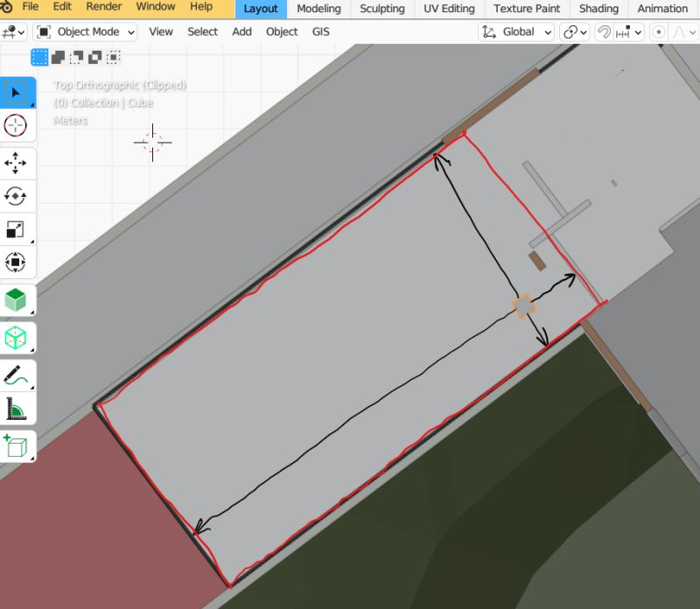Select the wireframe cube tool

click(16, 337)
